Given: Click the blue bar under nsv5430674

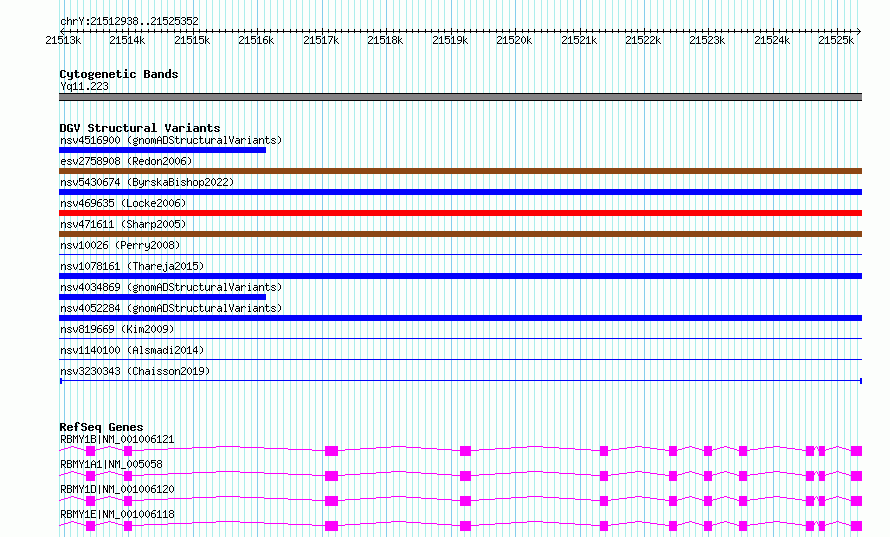Looking at the screenshot, I should (x=460, y=192).
